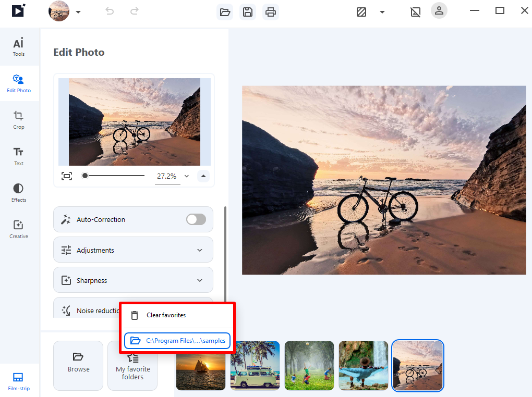This screenshot has height=397, width=532.
Task: Open the Crop tool
Action: click(19, 120)
